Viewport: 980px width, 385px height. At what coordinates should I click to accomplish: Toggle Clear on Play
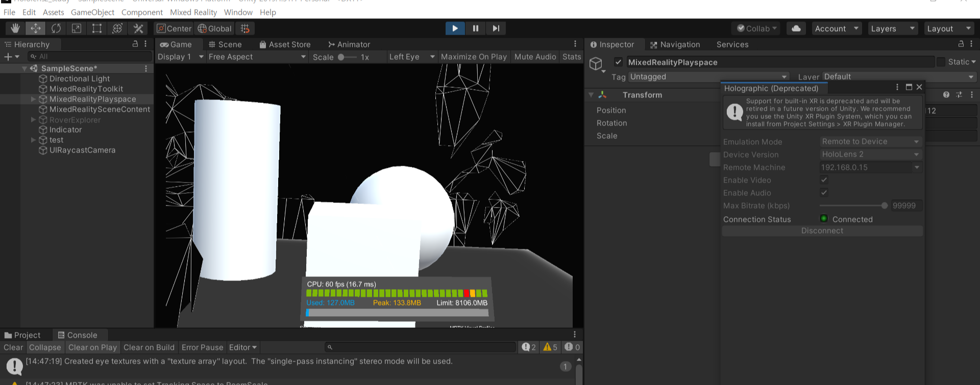(x=92, y=347)
